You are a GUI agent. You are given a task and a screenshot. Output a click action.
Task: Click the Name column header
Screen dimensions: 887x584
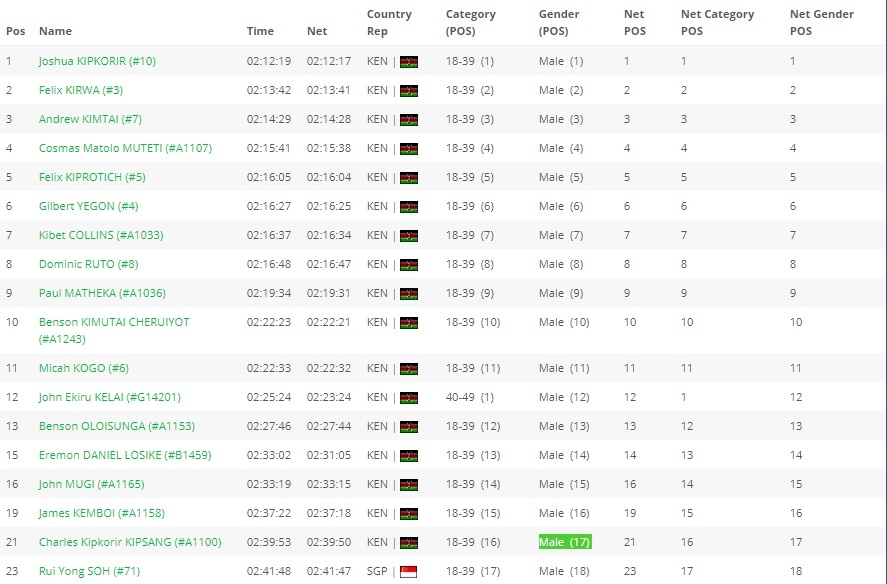point(55,31)
